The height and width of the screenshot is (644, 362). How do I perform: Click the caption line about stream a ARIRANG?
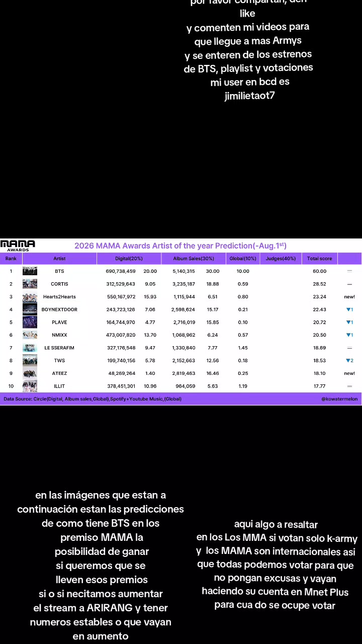[101, 608]
